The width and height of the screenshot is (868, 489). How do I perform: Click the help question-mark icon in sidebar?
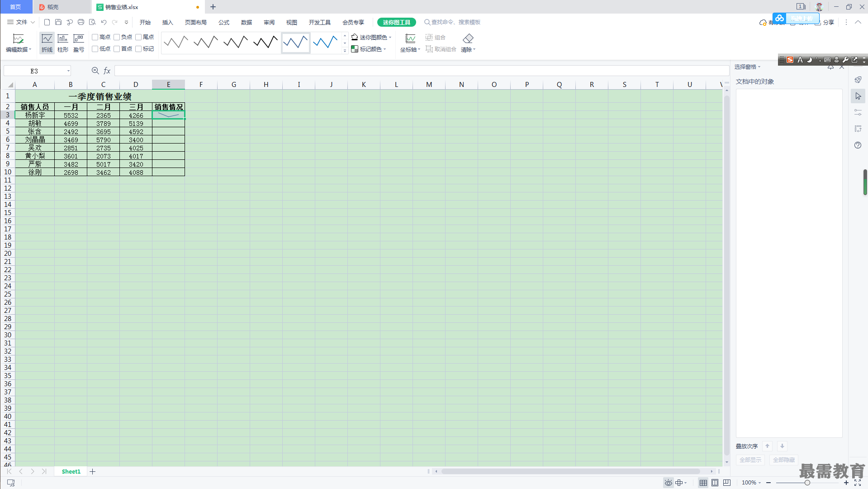tap(858, 145)
